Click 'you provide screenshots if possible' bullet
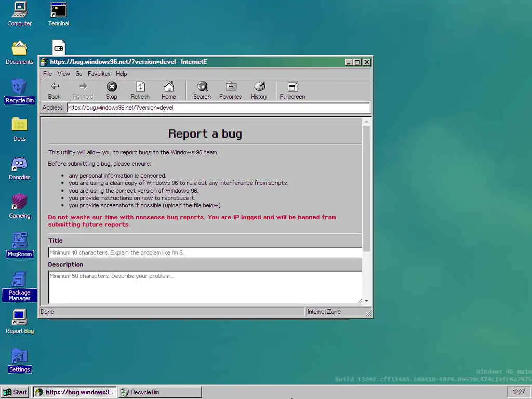532x399 pixels. coord(145,205)
